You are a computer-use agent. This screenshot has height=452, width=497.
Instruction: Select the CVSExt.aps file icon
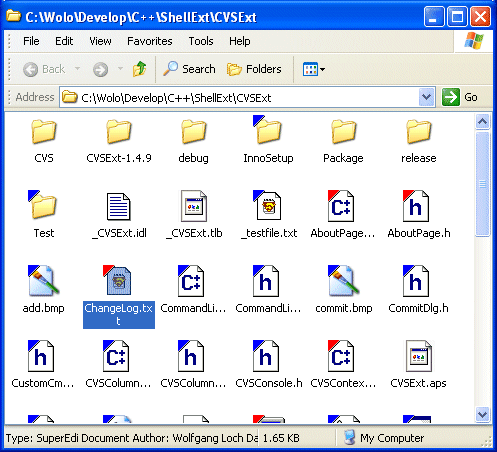[x=419, y=356]
